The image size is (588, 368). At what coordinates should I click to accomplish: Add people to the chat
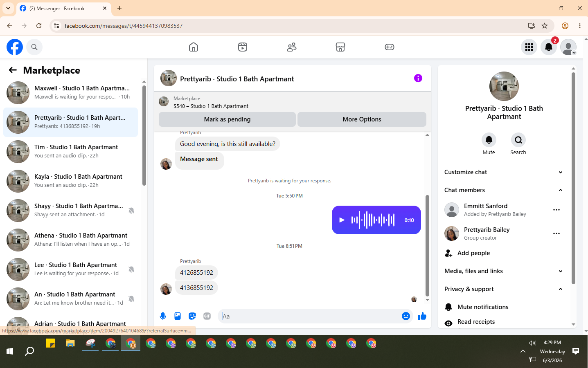click(x=504, y=253)
